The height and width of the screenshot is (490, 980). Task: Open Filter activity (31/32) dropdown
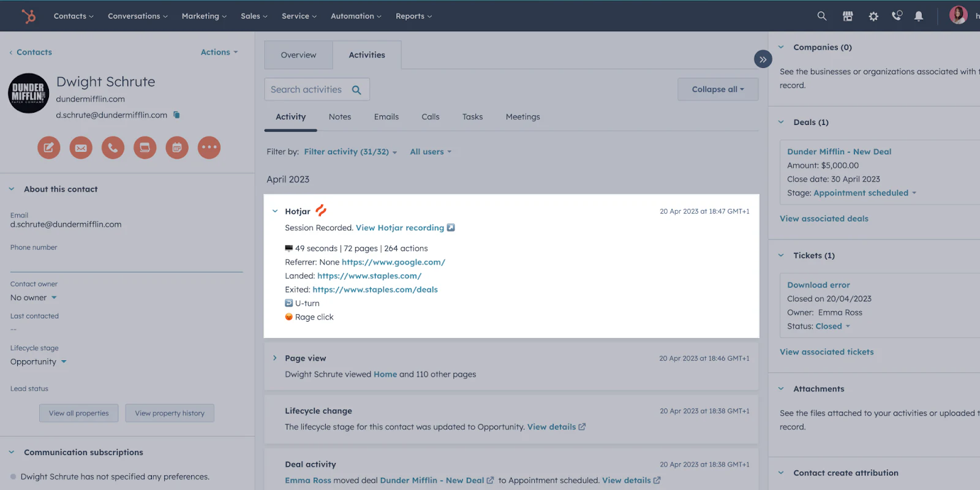point(350,152)
